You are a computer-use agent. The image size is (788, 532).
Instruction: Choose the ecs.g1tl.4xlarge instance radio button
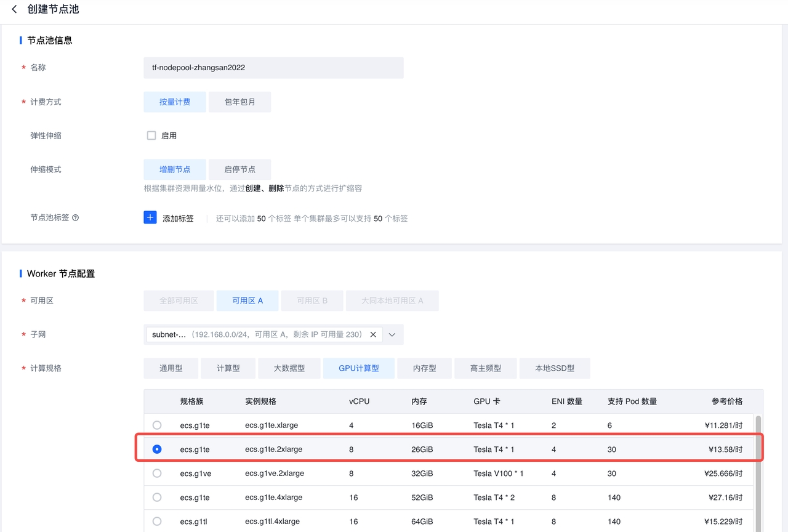(157, 521)
